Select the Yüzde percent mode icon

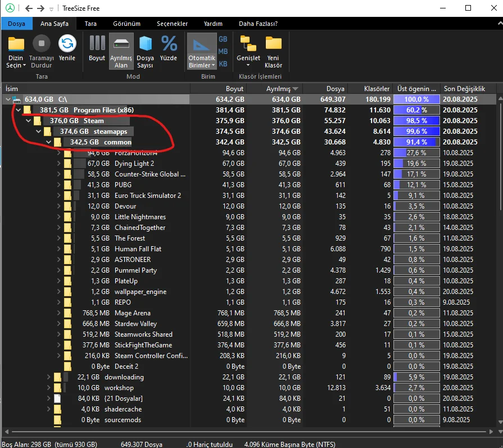[x=169, y=44]
